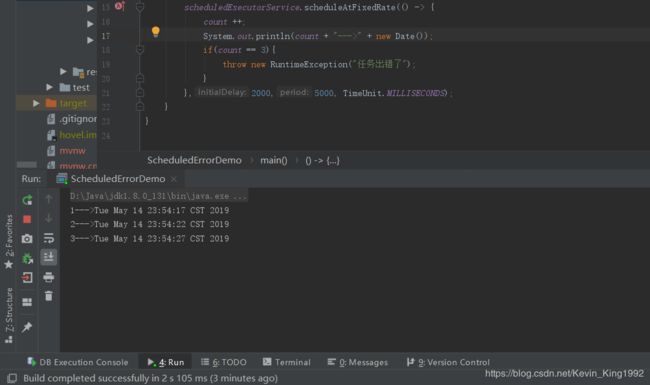Click the light bulb intention icon
The height and width of the screenshot is (385, 650).
(155, 31)
